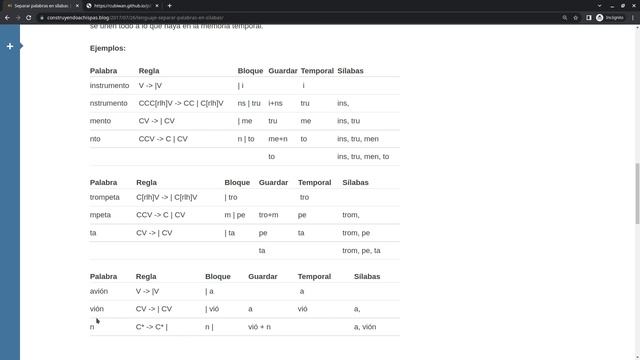Select the 'trom, pe' sílabas cell
Viewport: 640px width, 360px height.
tap(356, 233)
